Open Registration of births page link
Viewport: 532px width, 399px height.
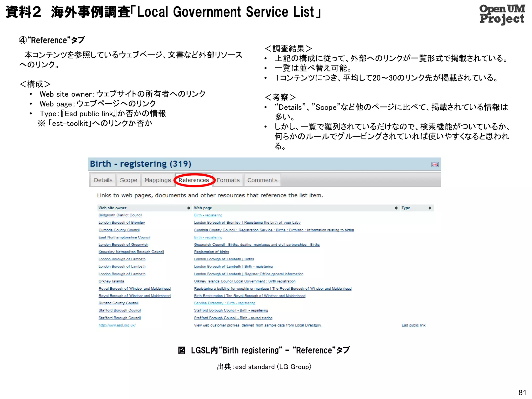[211, 252]
